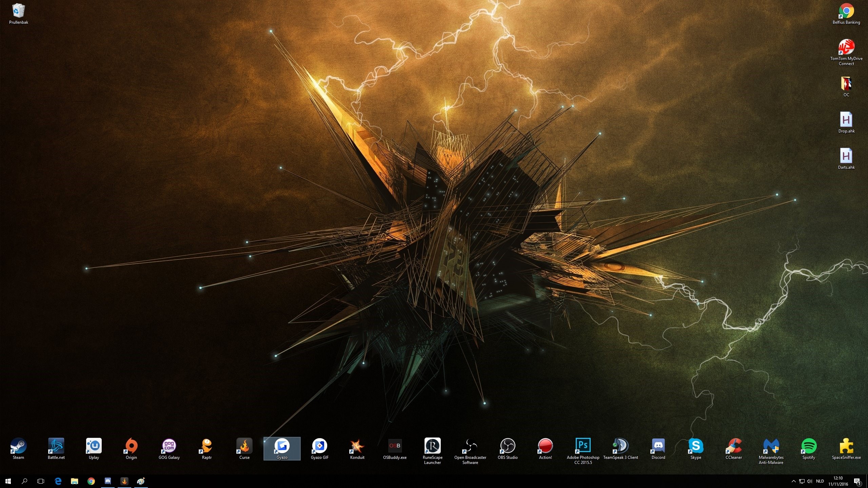Select the Adobe Photoshop CC 2015.5 shortcut
The width and height of the screenshot is (868, 488).
pyautogui.click(x=583, y=451)
